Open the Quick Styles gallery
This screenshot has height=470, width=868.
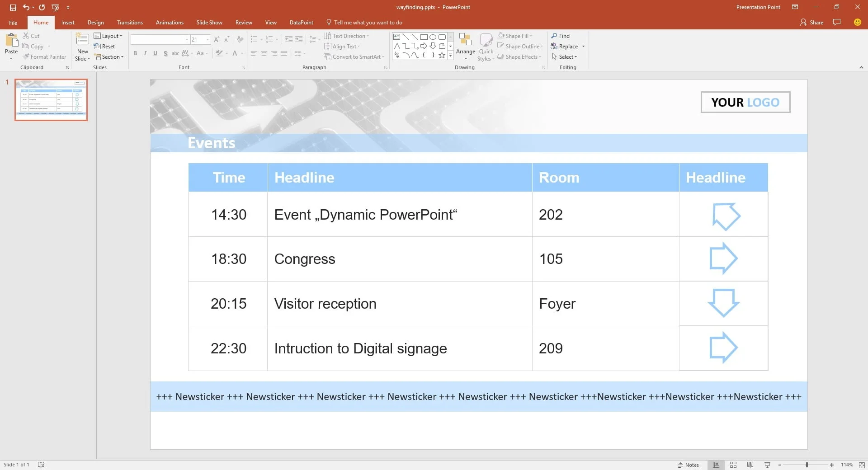click(x=486, y=47)
